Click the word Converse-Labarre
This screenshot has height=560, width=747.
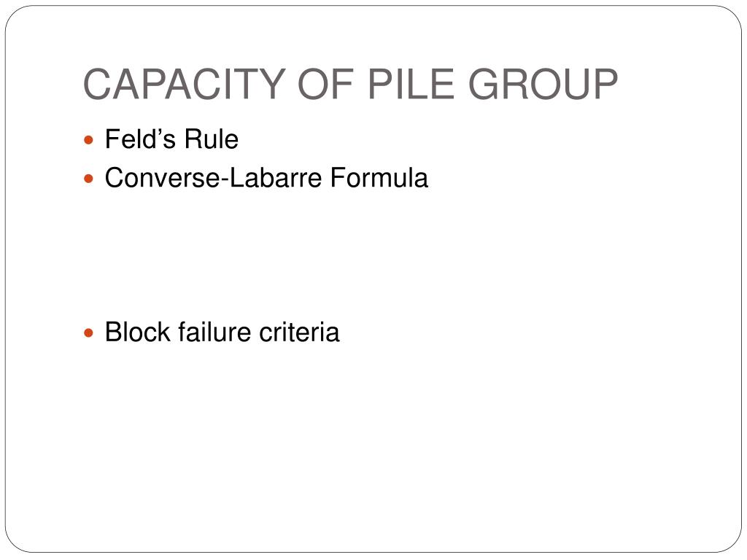(x=214, y=178)
